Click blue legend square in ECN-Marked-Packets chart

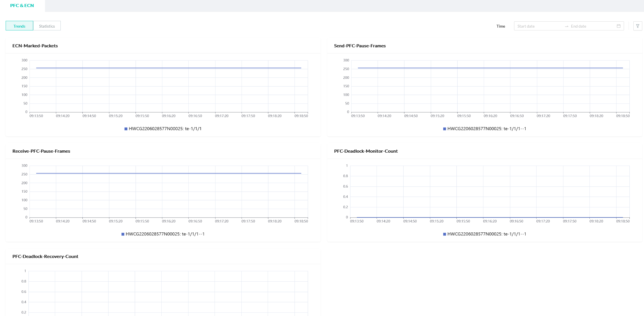tap(126, 129)
